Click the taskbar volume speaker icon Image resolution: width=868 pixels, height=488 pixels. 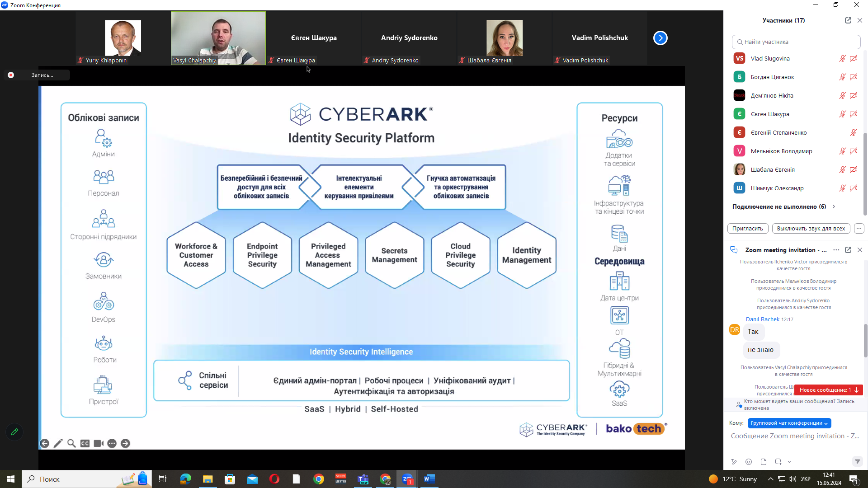coord(792,479)
